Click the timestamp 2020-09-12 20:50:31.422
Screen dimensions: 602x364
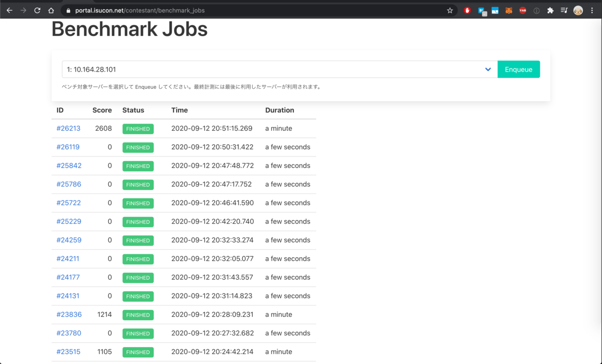pos(212,147)
